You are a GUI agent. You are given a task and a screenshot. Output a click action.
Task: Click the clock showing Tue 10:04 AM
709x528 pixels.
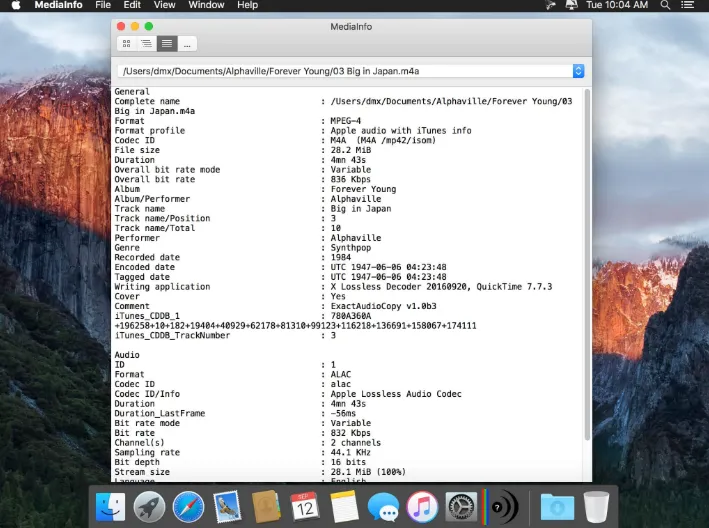617,5
